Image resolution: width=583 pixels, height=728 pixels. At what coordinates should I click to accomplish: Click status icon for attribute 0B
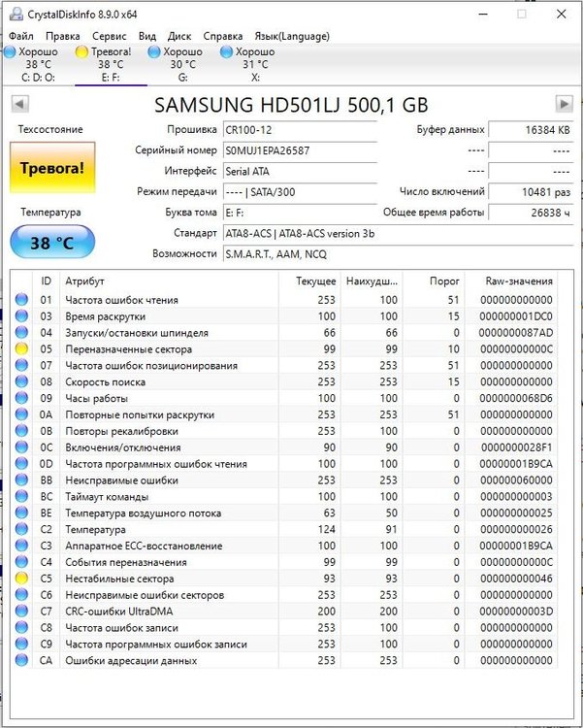click(x=21, y=430)
